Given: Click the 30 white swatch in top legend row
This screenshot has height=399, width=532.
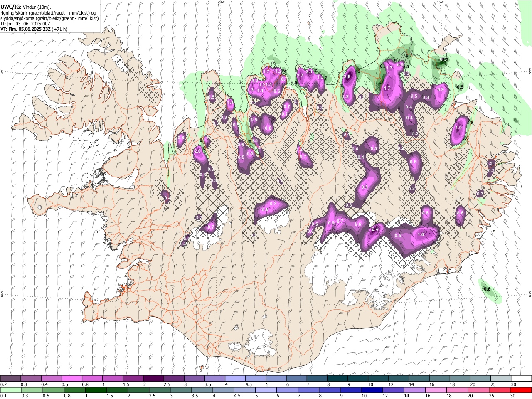Looking at the screenshot, I should (521, 378).
